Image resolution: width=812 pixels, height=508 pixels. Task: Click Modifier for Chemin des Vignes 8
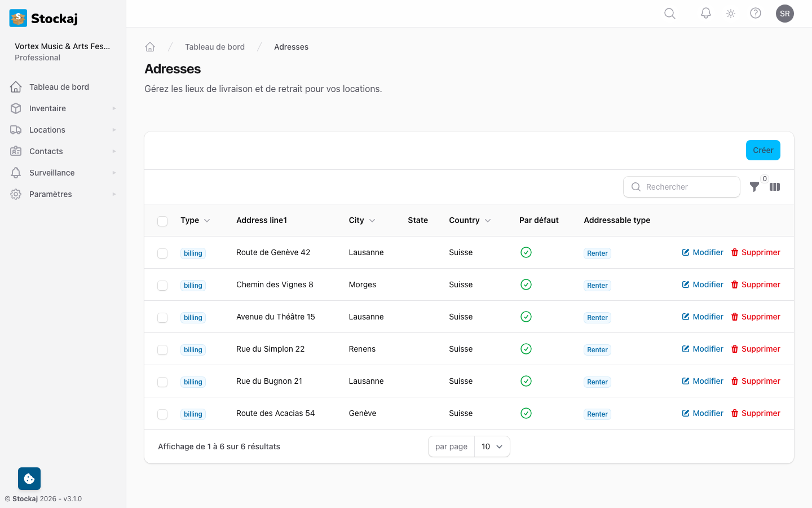702,284
